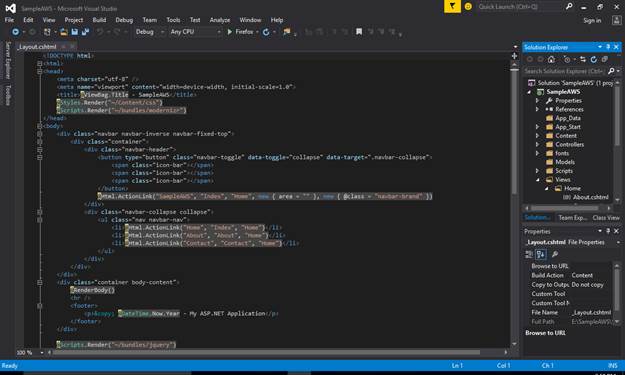Click the Undo arrow icon
Image resolution: width=625 pixels, height=375 pixels.
point(100,31)
